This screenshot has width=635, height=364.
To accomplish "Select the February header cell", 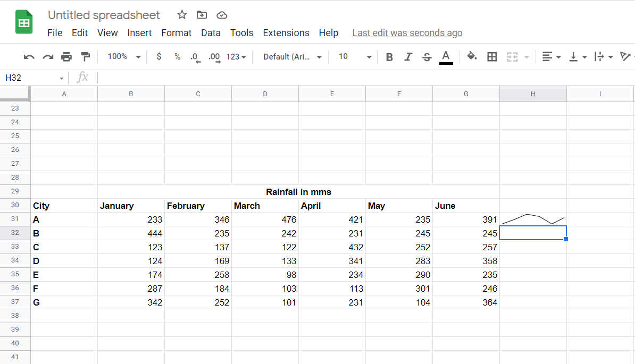I will (x=198, y=206).
